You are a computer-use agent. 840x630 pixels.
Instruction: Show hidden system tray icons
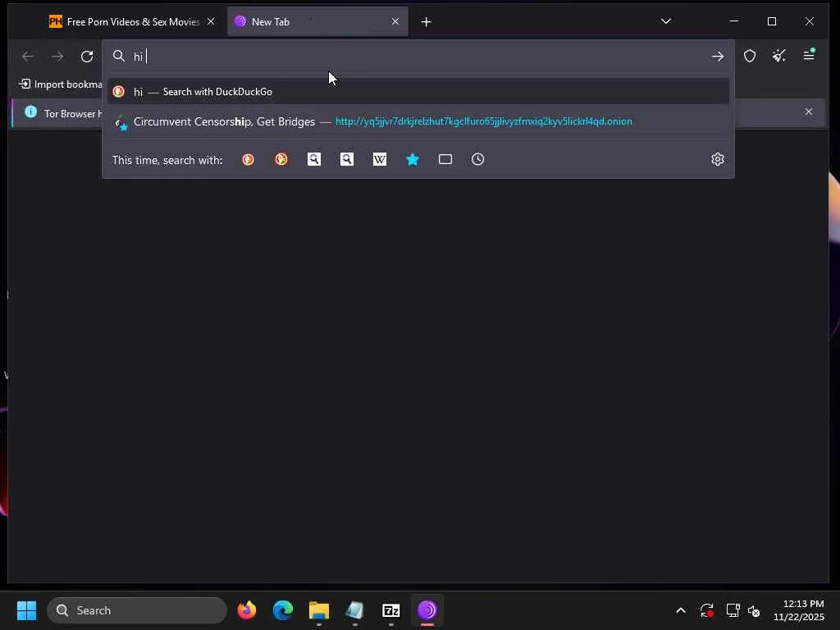click(680, 610)
